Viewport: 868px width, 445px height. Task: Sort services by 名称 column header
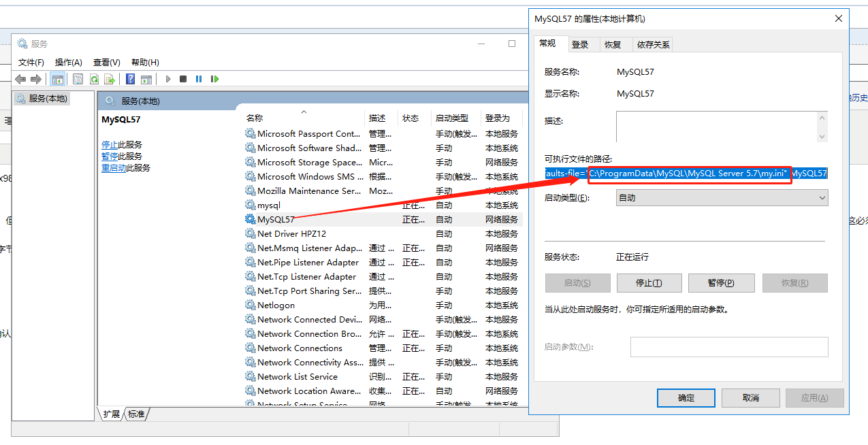tap(304, 118)
